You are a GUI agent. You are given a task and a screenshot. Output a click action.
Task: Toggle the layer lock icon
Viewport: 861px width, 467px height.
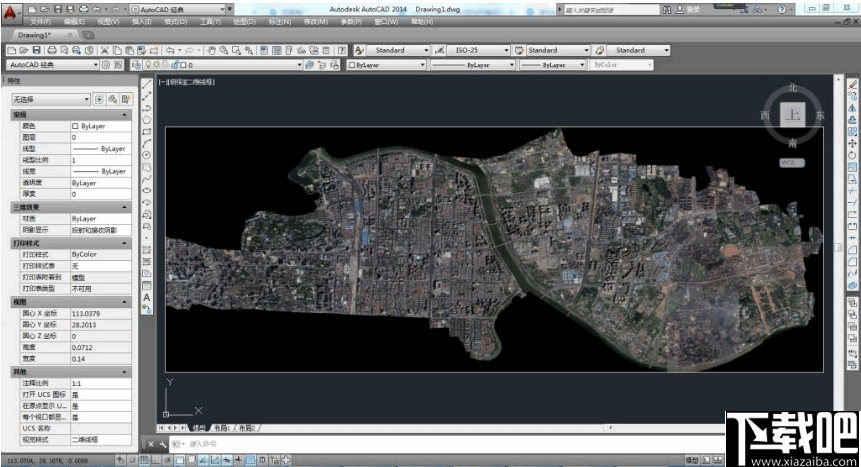(173, 65)
